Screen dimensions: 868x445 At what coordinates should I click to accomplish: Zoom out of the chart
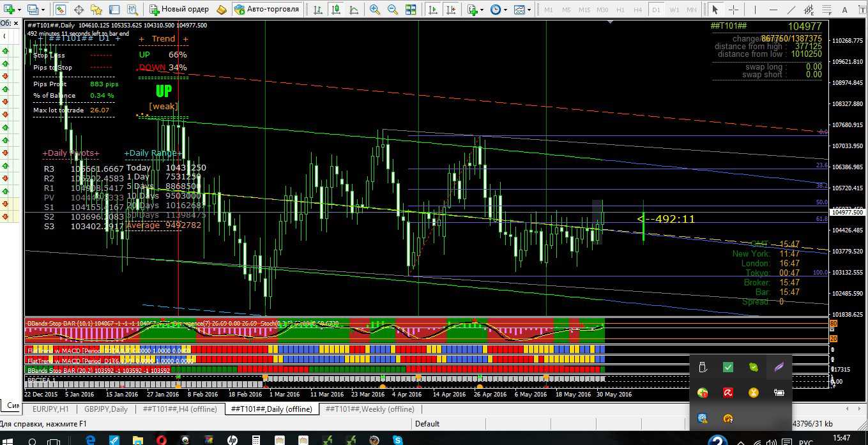point(393,10)
